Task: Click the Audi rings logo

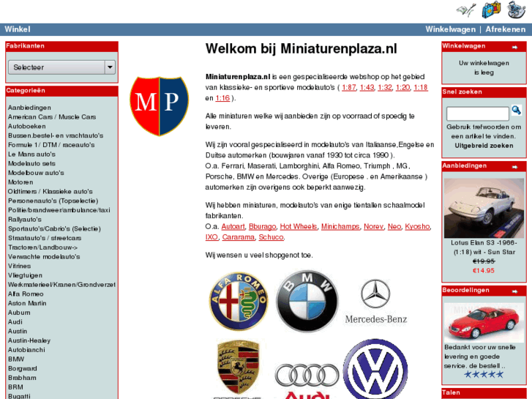Action: point(307,380)
